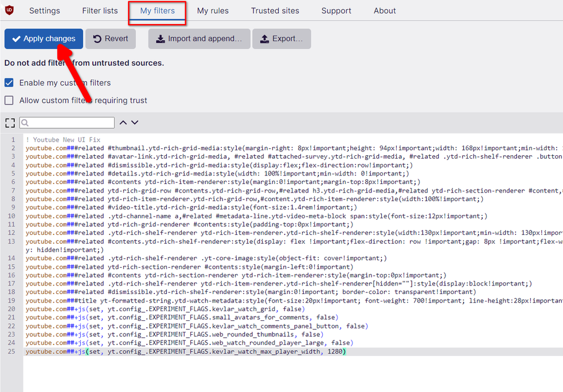Image resolution: width=563 pixels, height=392 pixels.
Task: Select the My filters tab
Action: click(157, 11)
